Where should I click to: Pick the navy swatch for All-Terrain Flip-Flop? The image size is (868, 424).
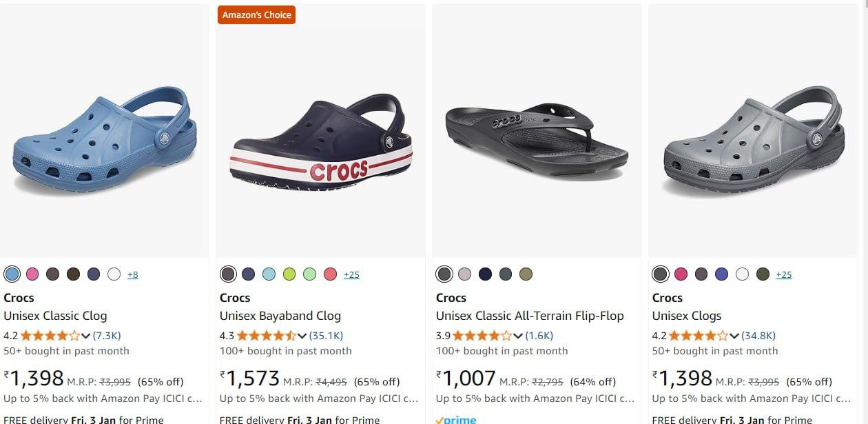[x=485, y=274]
